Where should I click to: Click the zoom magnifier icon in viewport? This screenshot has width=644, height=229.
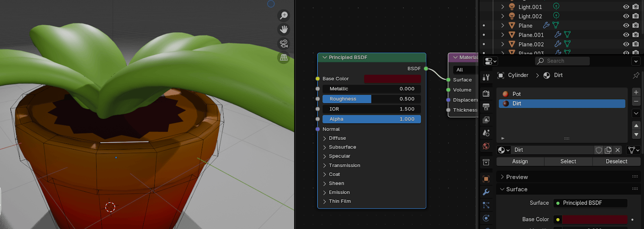pos(284,15)
